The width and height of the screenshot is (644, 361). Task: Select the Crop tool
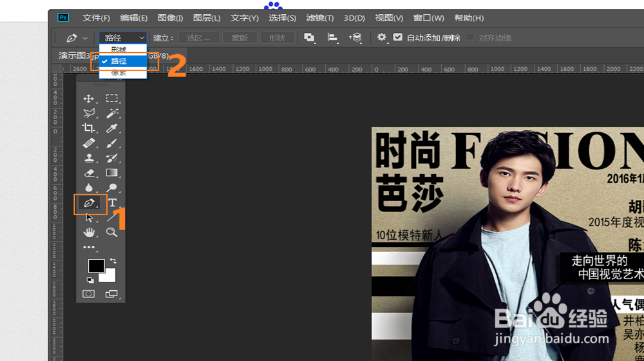89,128
